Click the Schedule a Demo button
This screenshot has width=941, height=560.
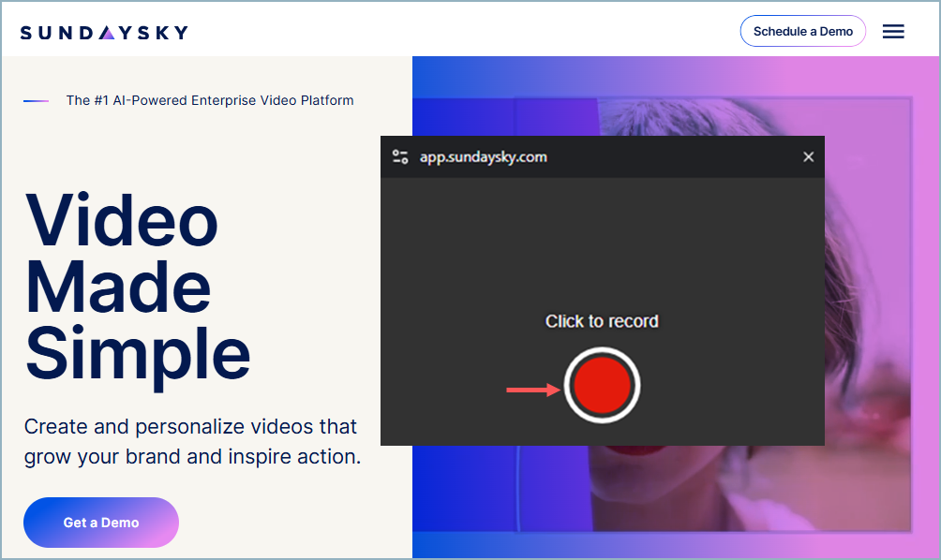[x=803, y=31]
